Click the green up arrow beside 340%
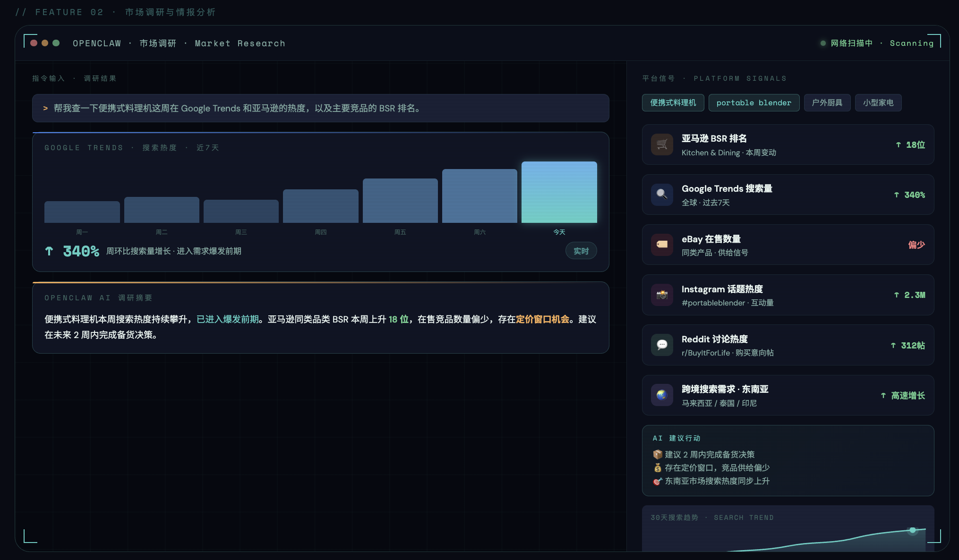This screenshot has height=560, width=959. pos(49,251)
